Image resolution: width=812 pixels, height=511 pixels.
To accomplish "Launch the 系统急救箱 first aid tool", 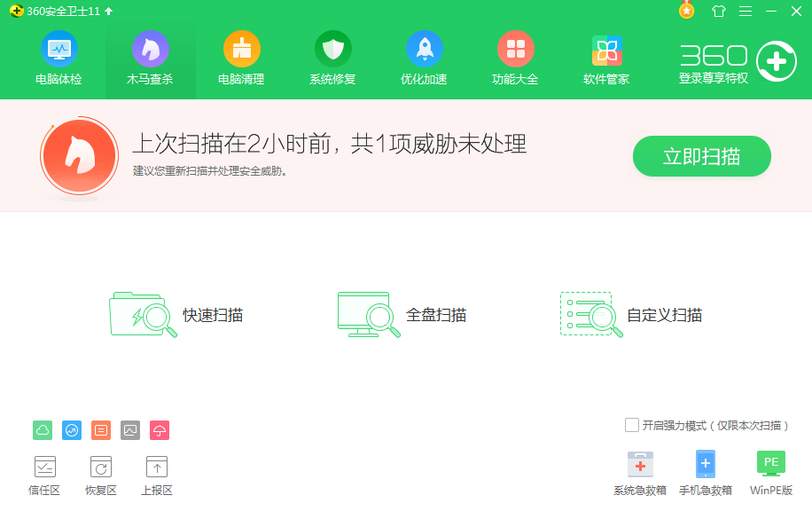I will pyautogui.click(x=640, y=473).
